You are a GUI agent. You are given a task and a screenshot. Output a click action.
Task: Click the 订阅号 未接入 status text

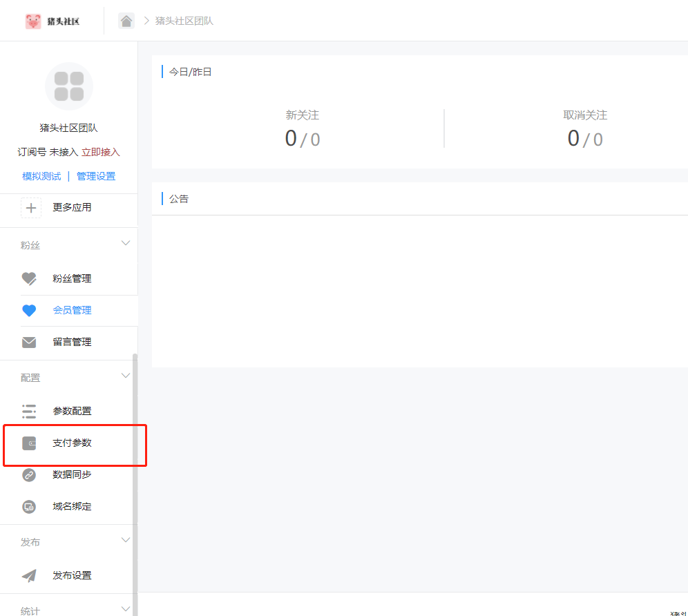point(48,152)
